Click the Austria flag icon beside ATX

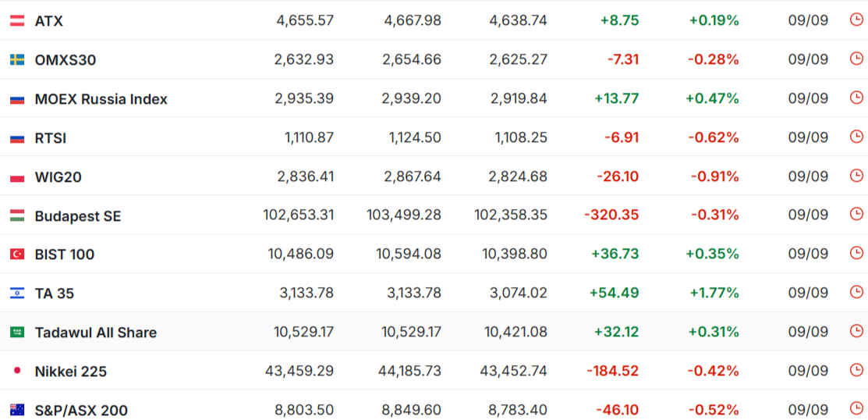17,21
